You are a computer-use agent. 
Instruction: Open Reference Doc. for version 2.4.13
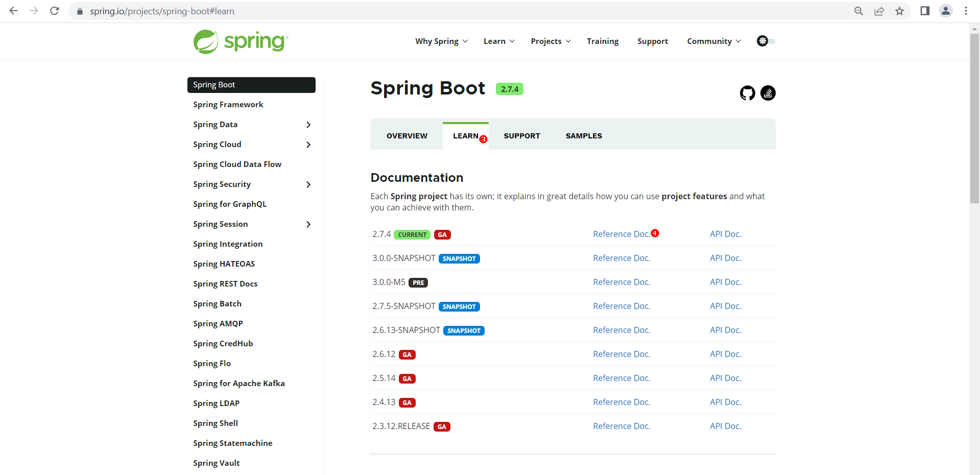[x=622, y=402]
